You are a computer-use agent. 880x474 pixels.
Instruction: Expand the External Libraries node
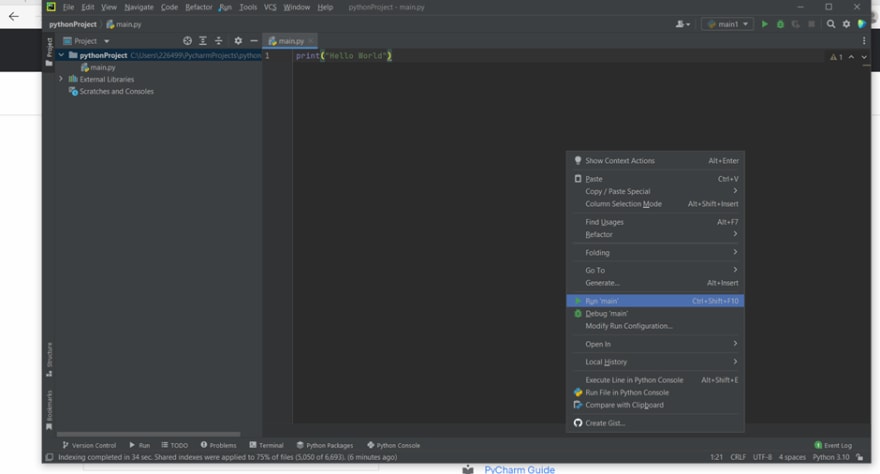[x=61, y=79]
